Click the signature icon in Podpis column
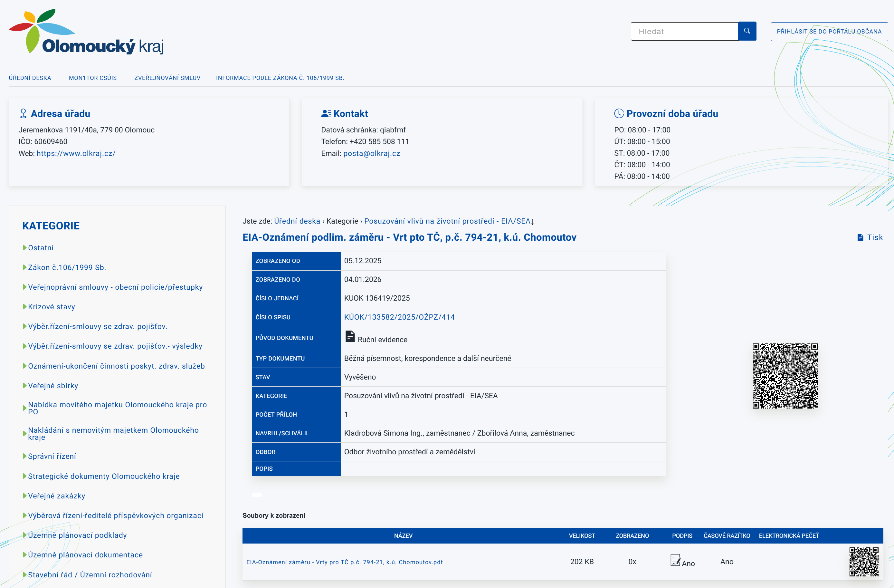894x588 pixels. point(675,560)
